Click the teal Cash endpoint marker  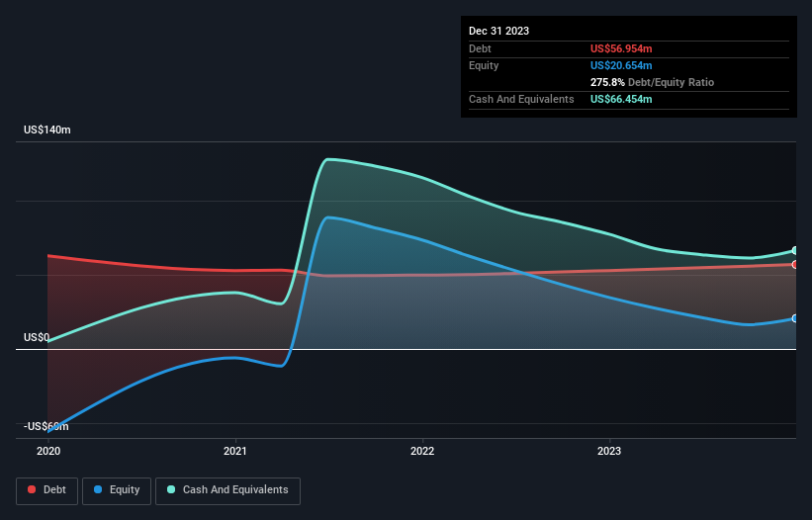pyautogui.click(x=795, y=250)
